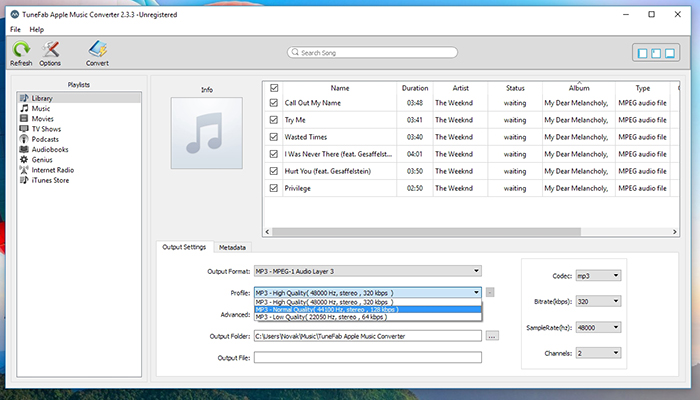The width and height of the screenshot is (700, 400).
Task: Click the Library playlist icon
Action: (x=24, y=98)
